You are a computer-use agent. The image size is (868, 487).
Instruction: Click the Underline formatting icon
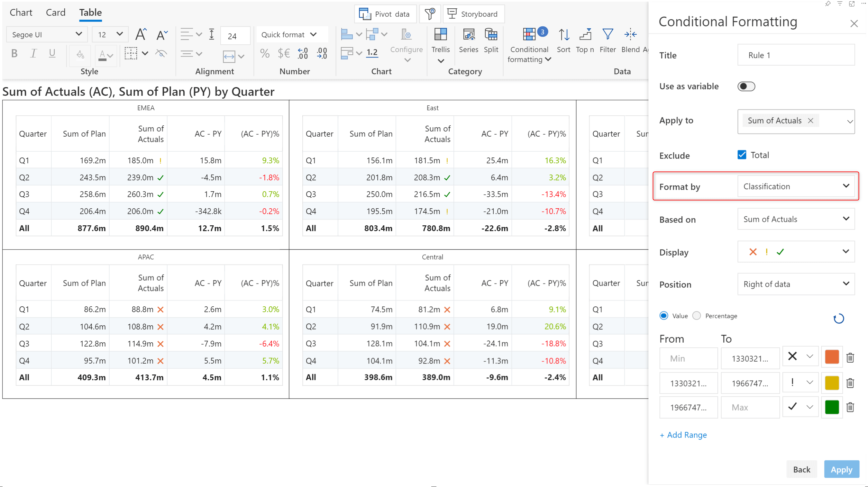(x=52, y=53)
